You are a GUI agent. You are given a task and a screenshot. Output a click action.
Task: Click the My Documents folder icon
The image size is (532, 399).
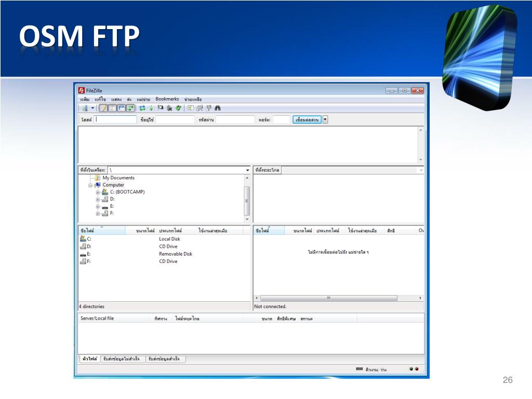(x=97, y=178)
